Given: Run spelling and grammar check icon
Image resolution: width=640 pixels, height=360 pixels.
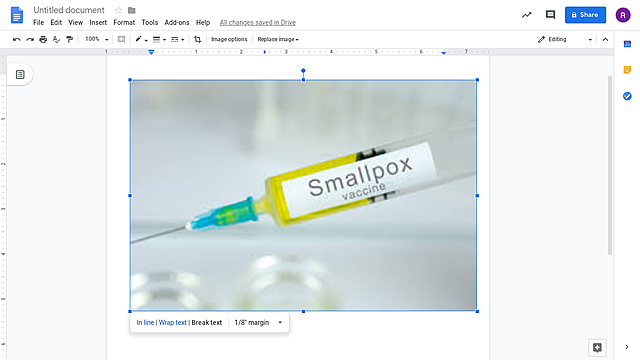Looking at the screenshot, I should pos(56,39).
